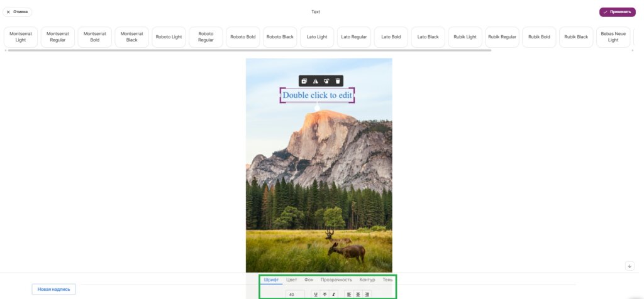The width and height of the screenshot is (644, 299).
Task: Delete the text with trash icon
Action: point(338,81)
